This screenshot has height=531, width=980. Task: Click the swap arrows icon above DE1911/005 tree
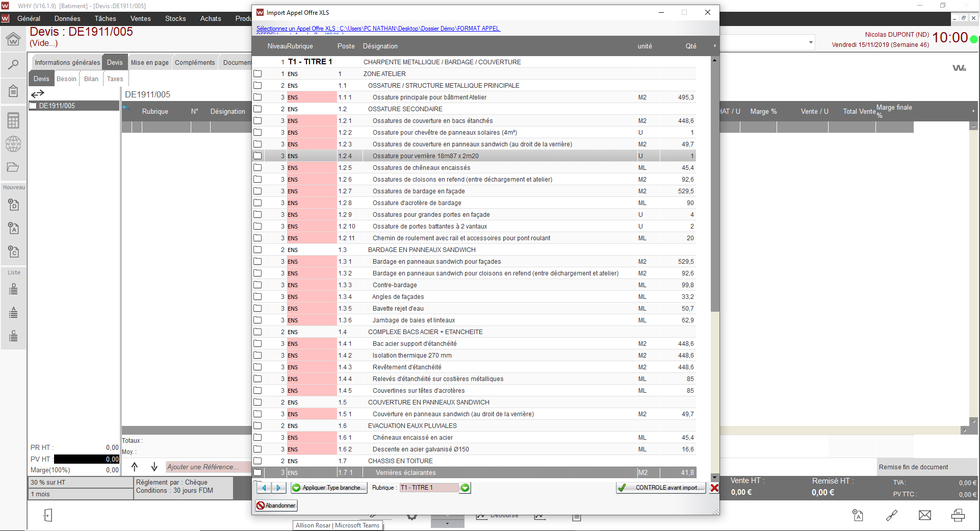tap(38, 93)
